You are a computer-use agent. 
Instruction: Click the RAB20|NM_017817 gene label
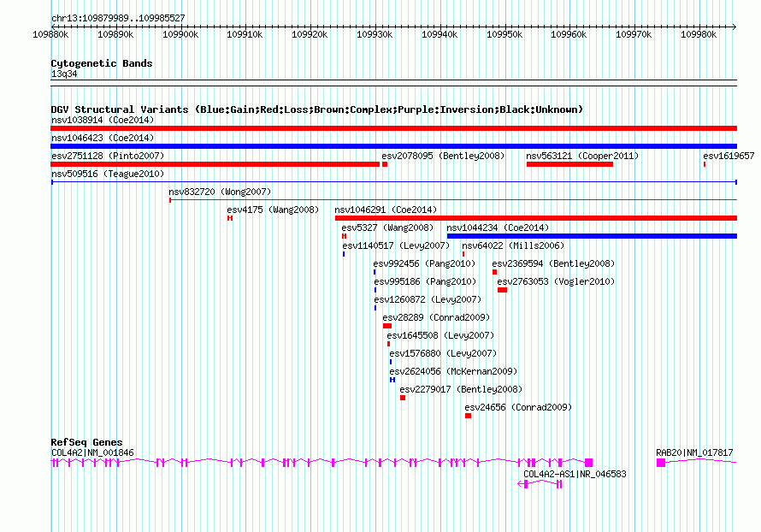[694, 452]
